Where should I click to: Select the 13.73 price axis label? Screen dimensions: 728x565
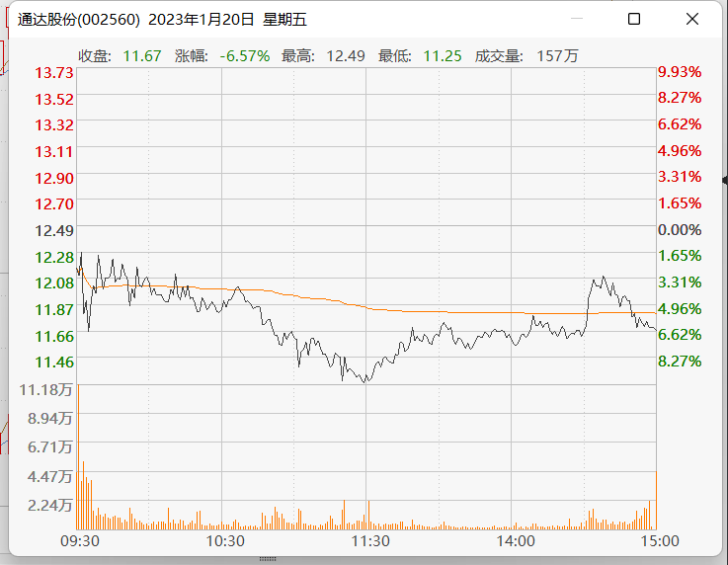(54, 73)
